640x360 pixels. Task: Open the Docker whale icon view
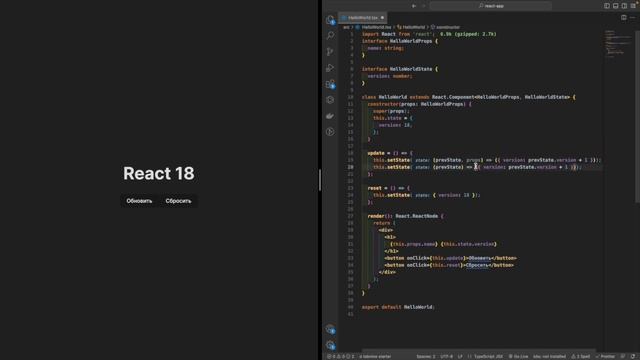click(330, 116)
